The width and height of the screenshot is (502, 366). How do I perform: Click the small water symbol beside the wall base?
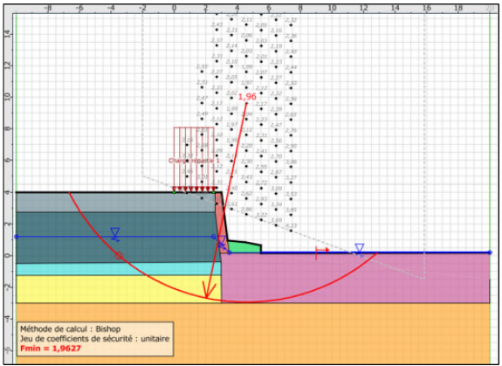point(222,242)
